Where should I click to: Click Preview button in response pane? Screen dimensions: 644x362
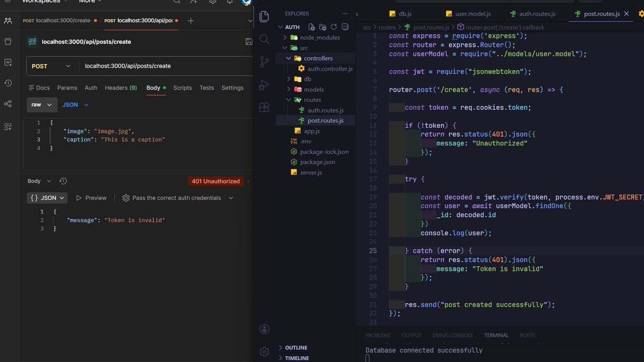(x=91, y=198)
